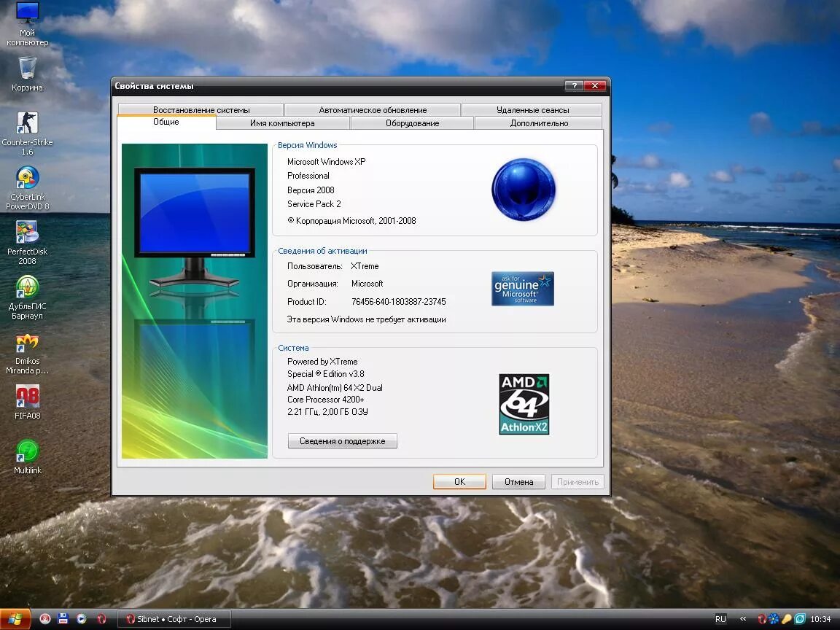Switch to the Удаленные сеансы tab
The width and height of the screenshot is (840, 630).
pyautogui.click(x=532, y=110)
